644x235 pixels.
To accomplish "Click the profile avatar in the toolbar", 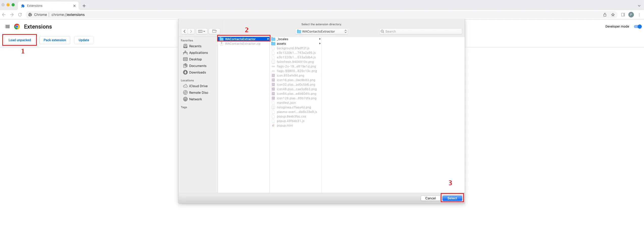I will click(631, 14).
